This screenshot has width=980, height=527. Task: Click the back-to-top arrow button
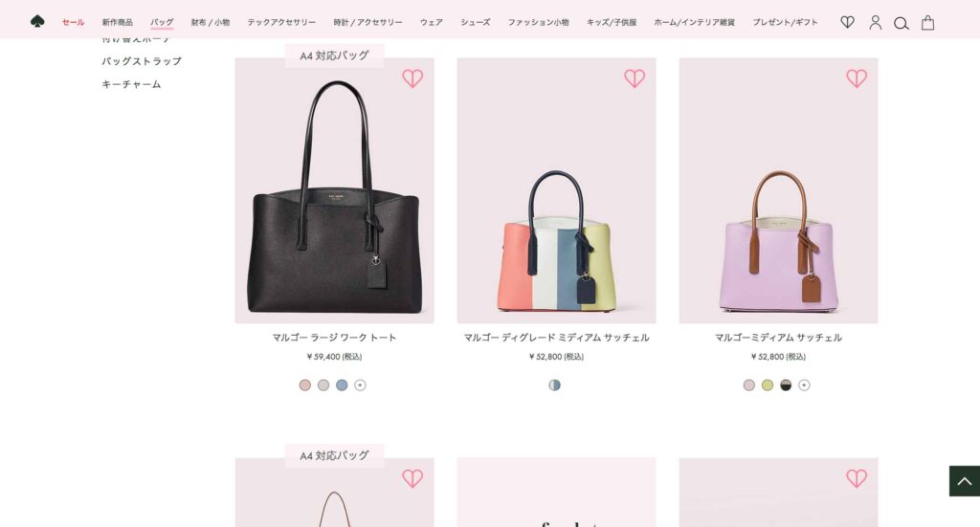coord(965,481)
